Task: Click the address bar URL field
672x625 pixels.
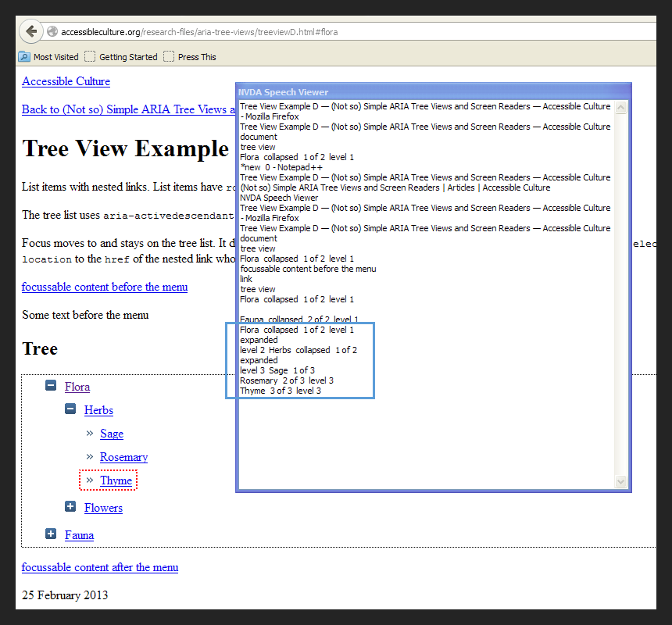Action: pyautogui.click(x=352, y=32)
